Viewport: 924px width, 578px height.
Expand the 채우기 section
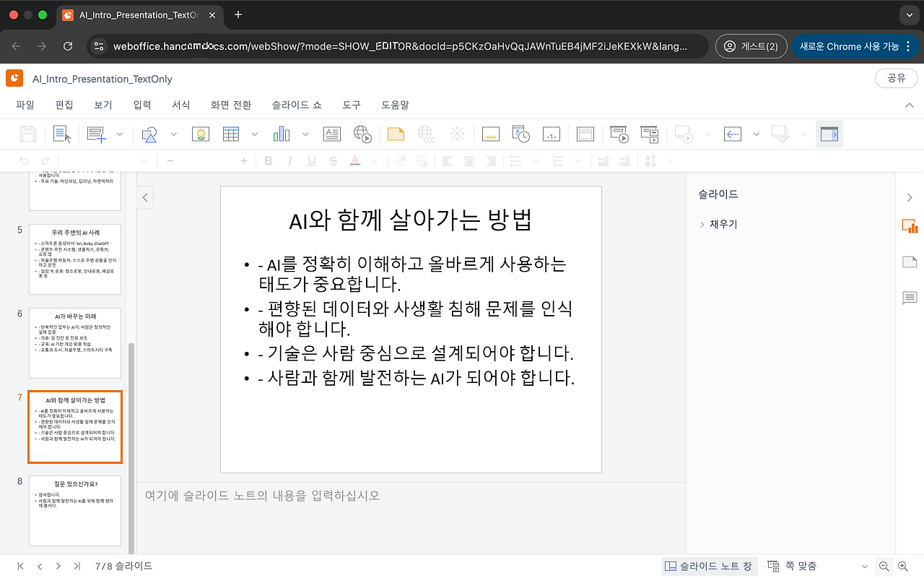point(718,225)
